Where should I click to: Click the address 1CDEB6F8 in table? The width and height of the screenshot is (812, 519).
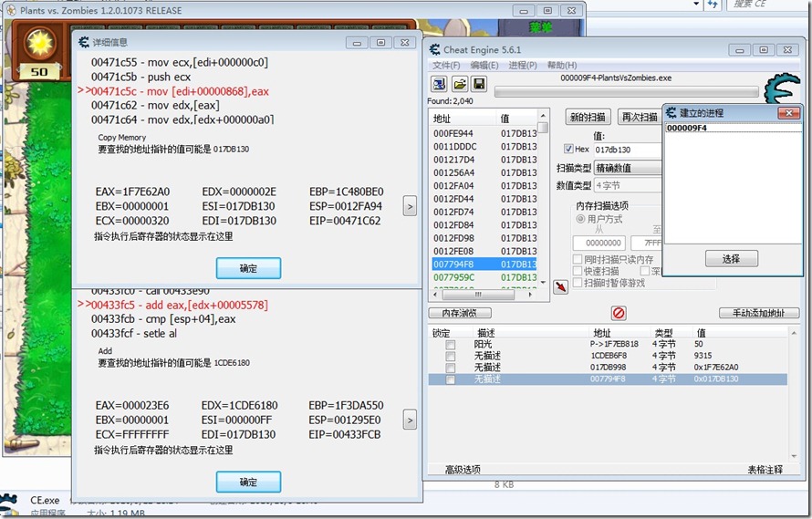(609, 356)
